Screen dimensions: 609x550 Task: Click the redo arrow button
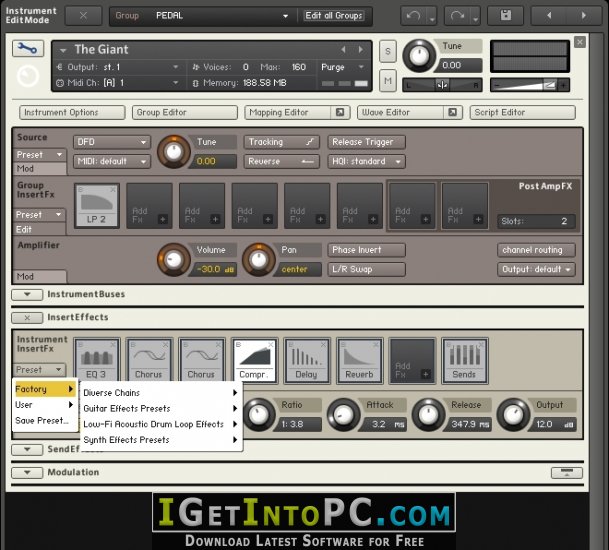coord(457,16)
